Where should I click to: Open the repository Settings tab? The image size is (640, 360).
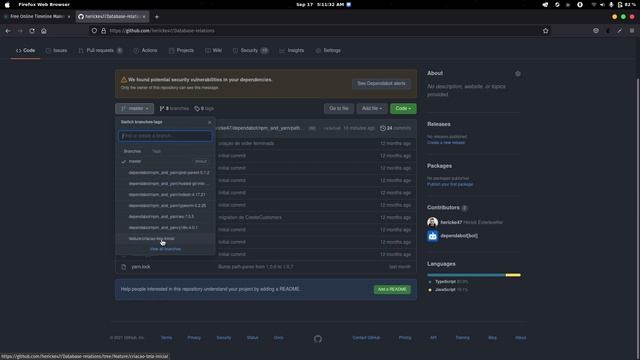point(328,51)
